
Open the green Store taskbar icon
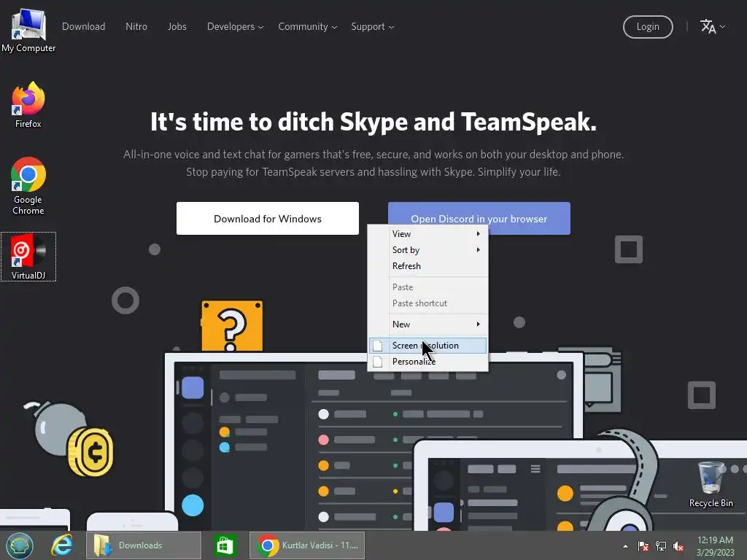(x=225, y=545)
